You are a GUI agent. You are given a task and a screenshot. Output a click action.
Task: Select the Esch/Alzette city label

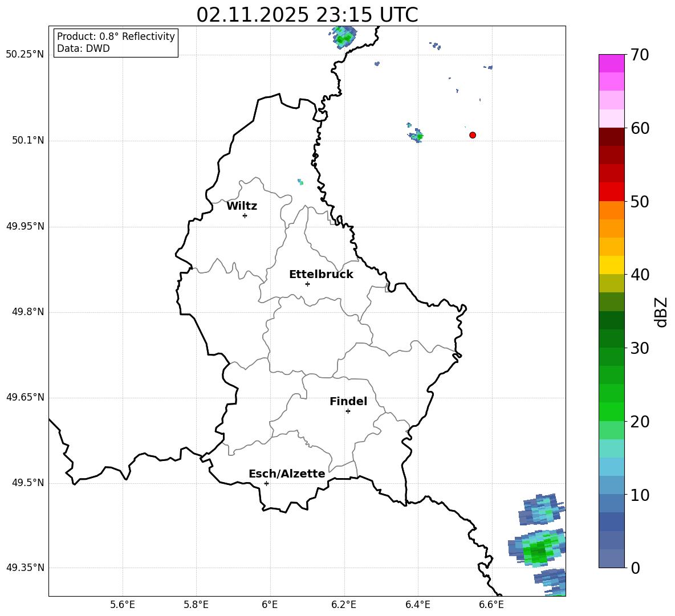pyautogui.click(x=287, y=474)
